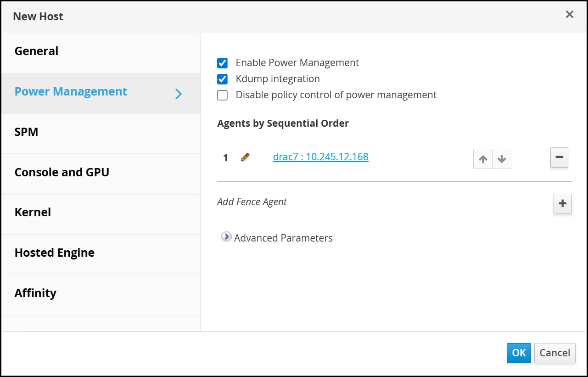Click agent sequence number 1
Screen dimensions: 588x377
[x=225, y=158]
